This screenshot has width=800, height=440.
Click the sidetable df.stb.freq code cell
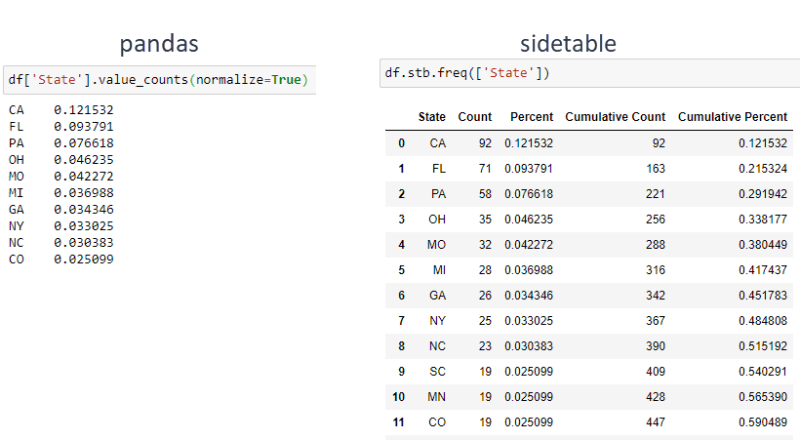pos(589,73)
